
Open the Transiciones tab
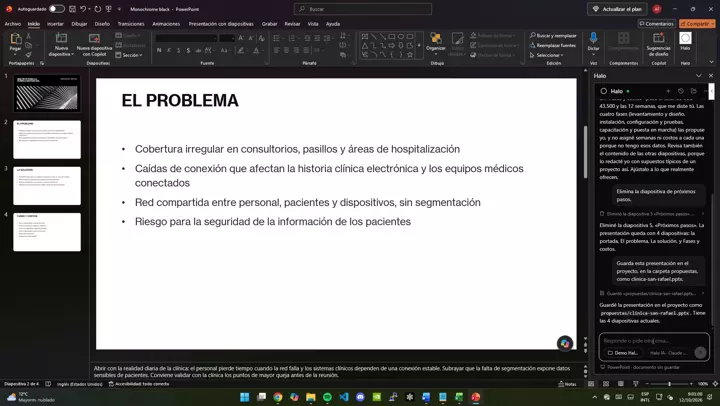coord(131,24)
